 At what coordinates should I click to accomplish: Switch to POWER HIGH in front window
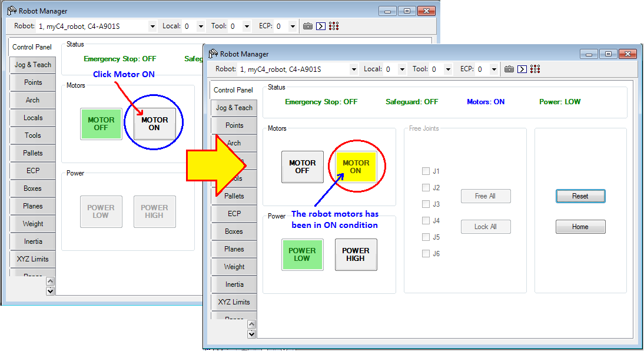coord(356,255)
